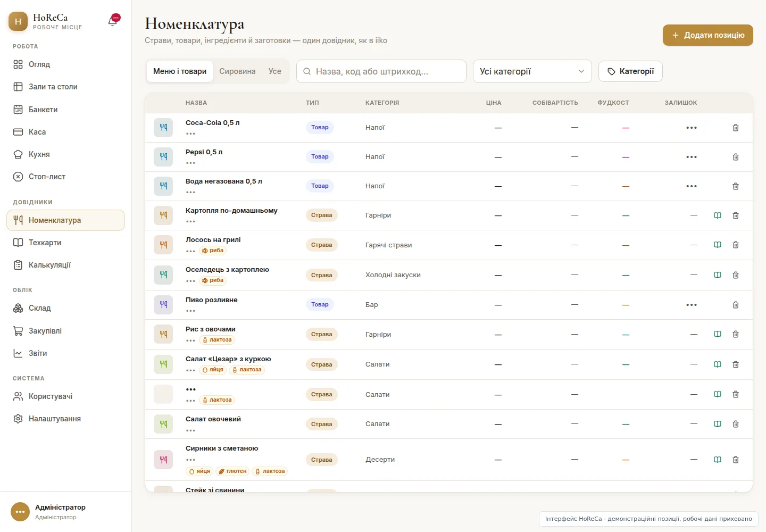Delete the Вода негазована 0,5 л row

[x=736, y=186]
